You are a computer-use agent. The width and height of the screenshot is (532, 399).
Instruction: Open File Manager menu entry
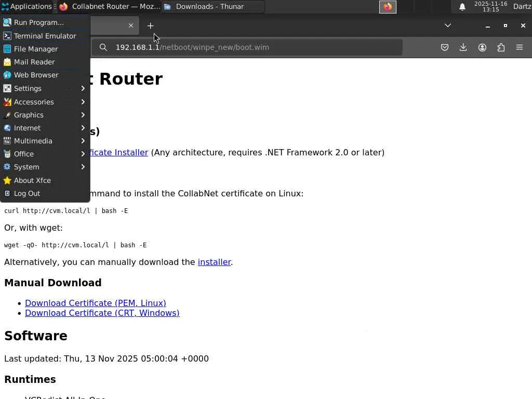[45, 49]
